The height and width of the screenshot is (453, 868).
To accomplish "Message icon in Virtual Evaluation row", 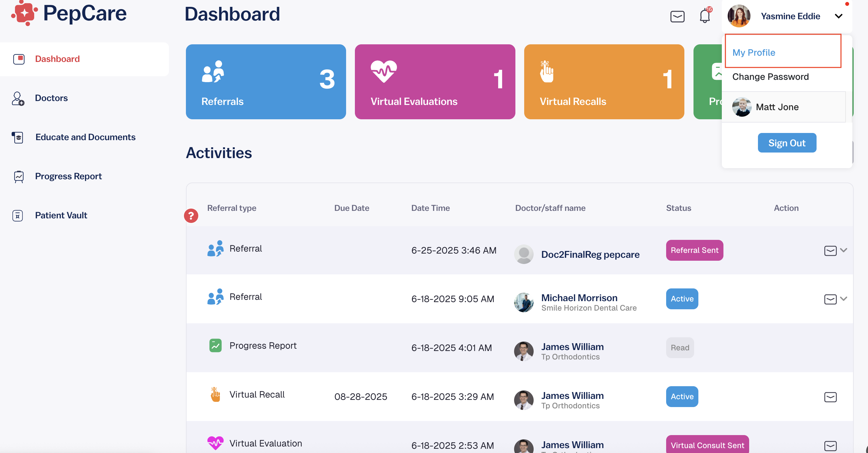I will pyautogui.click(x=830, y=446).
